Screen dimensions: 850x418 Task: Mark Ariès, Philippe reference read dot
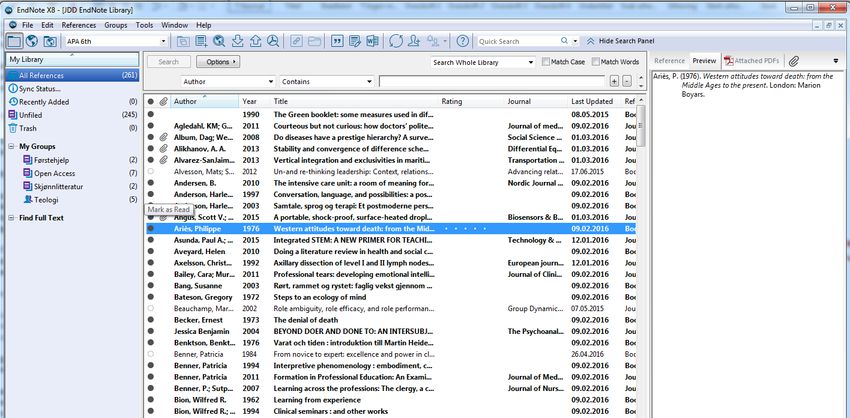(151, 229)
